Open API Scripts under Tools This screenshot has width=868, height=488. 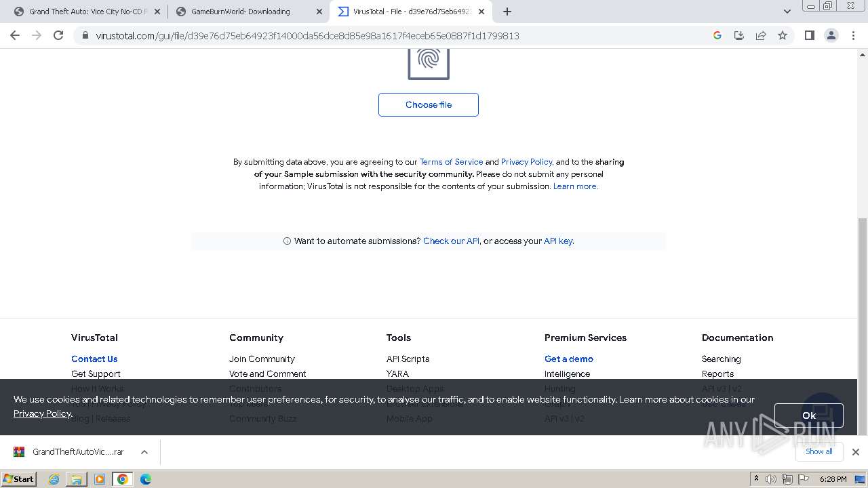point(408,359)
